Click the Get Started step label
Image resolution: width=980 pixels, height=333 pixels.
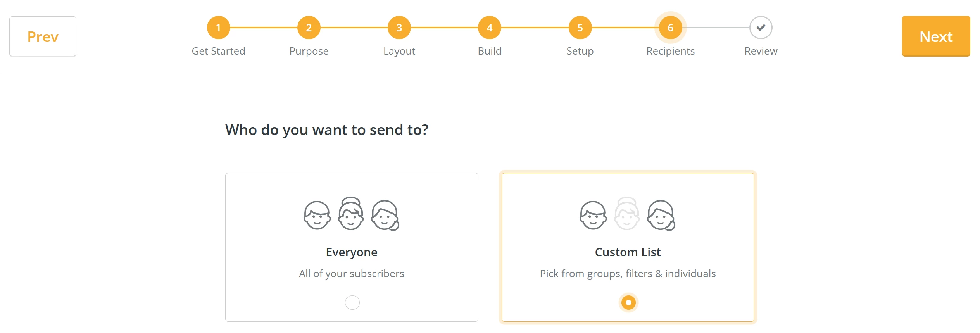coord(218,51)
